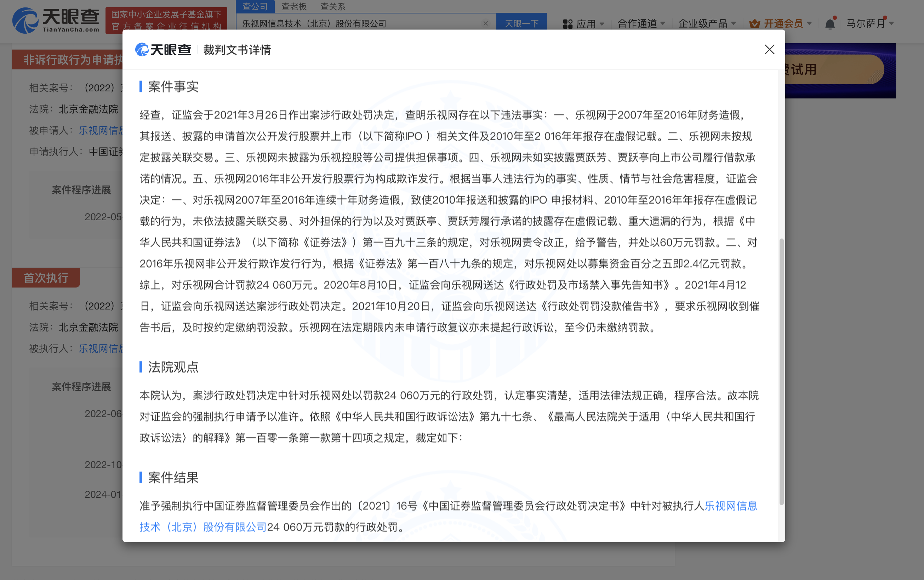924x580 pixels.
Task: Open the 乐视网信息技术 company link in result
Action: pyautogui.click(x=730, y=506)
